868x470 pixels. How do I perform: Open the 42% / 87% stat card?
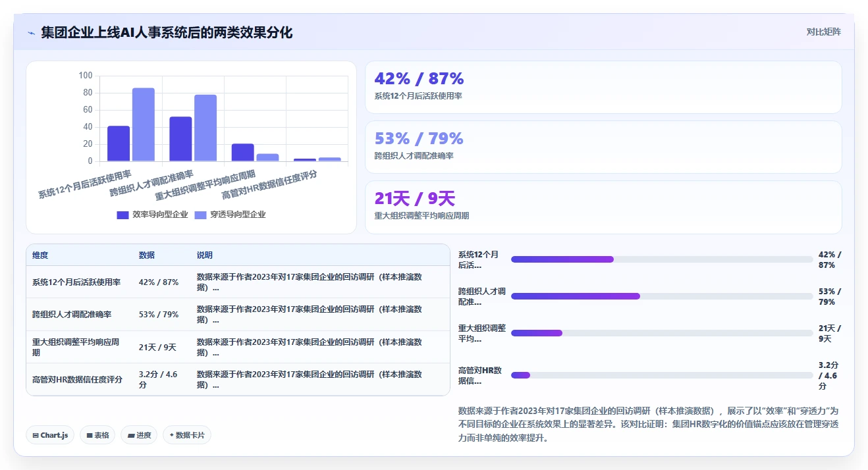click(603, 87)
